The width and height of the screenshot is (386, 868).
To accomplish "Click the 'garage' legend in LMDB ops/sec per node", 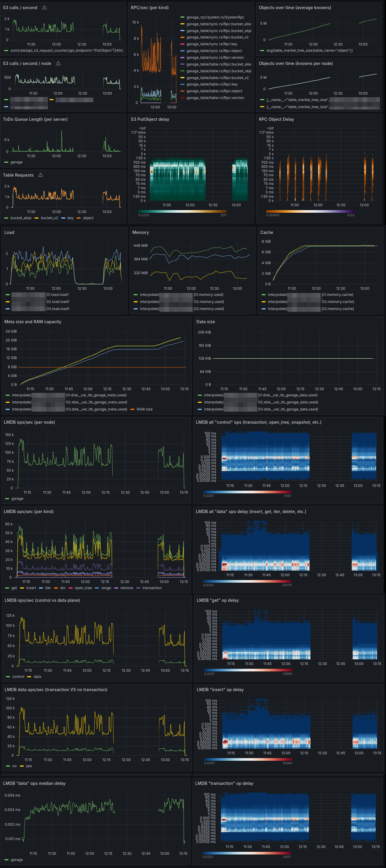I will [18, 498].
